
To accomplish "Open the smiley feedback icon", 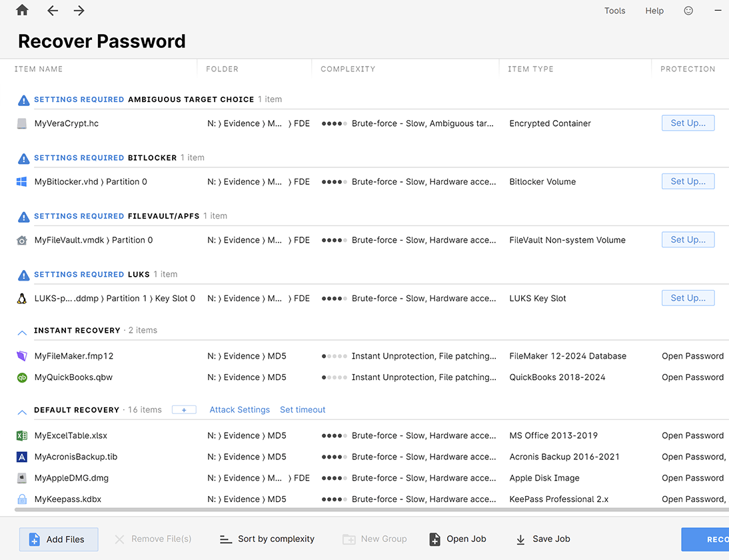I will [688, 11].
